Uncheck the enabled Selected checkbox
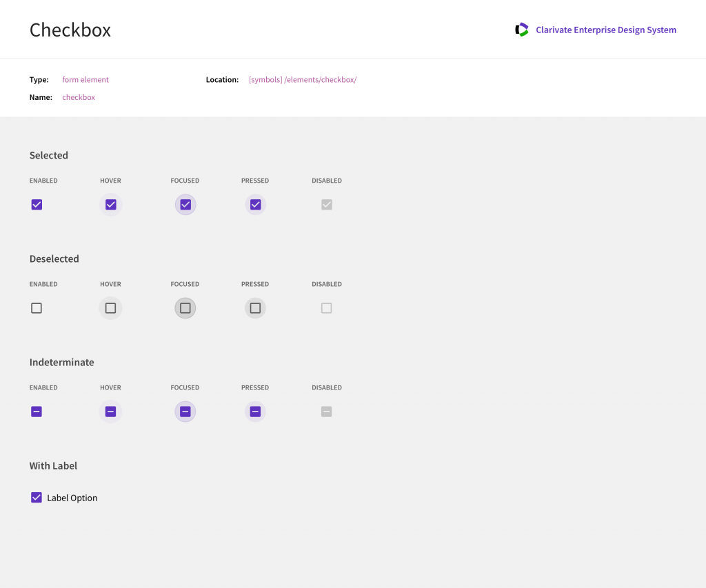The width and height of the screenshot is (706, 588). click(37, 205)
